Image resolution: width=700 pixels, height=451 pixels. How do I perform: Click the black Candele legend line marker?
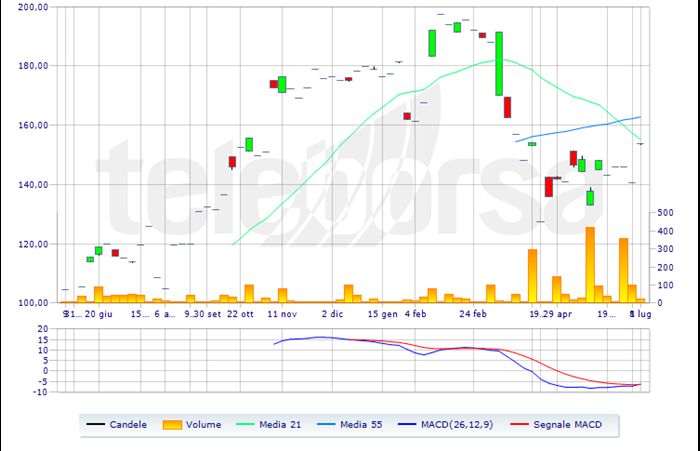96,424
